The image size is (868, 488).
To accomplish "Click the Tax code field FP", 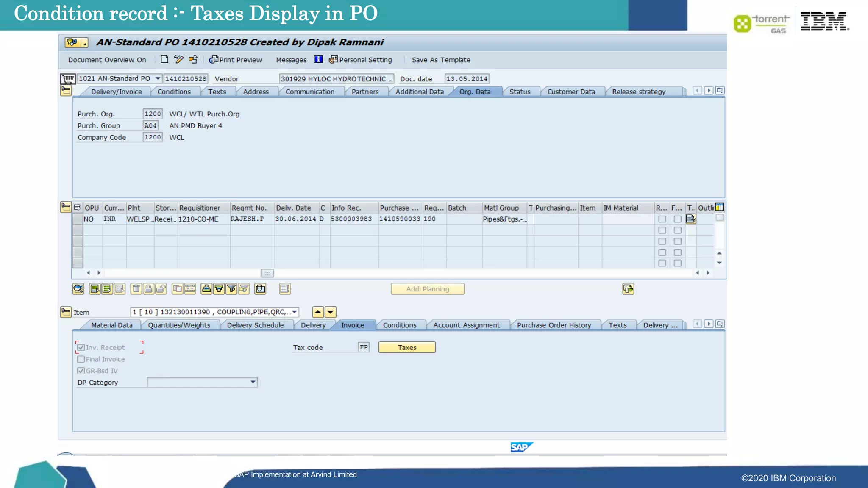I will tap(364, 347).
